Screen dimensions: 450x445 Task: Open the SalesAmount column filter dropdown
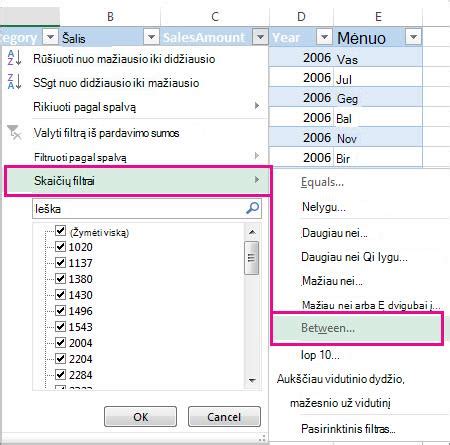pos(260,37)
